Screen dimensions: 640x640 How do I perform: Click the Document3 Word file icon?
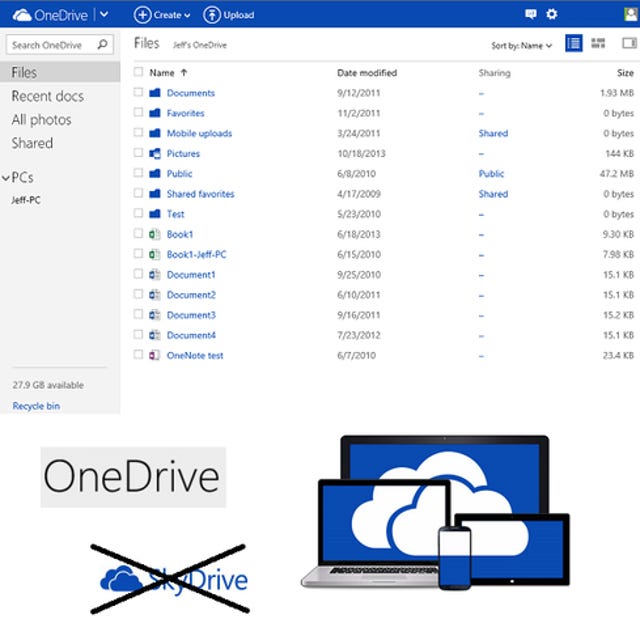[154, 315]
